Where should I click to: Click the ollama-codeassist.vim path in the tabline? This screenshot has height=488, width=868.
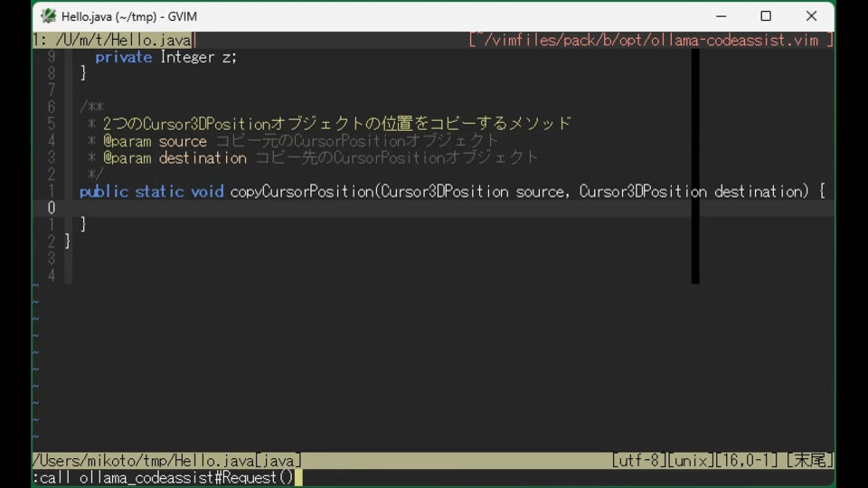(651, 41)
